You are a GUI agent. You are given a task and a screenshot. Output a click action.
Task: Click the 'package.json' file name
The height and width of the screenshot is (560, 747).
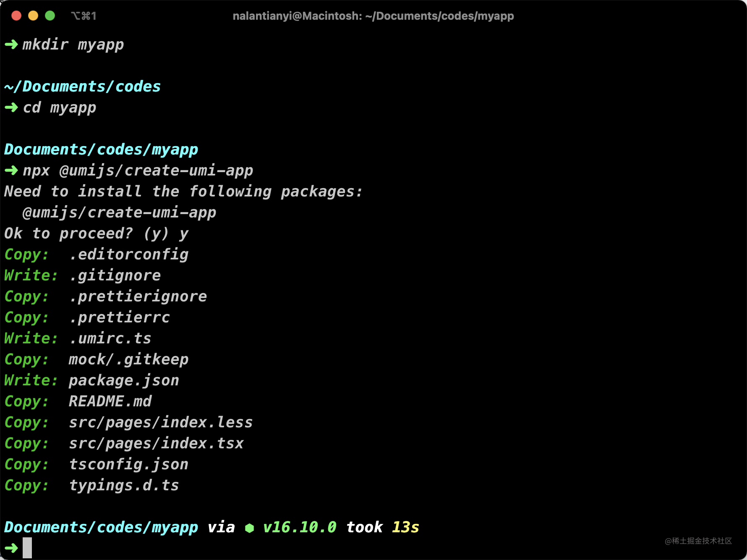pos(124,380)
